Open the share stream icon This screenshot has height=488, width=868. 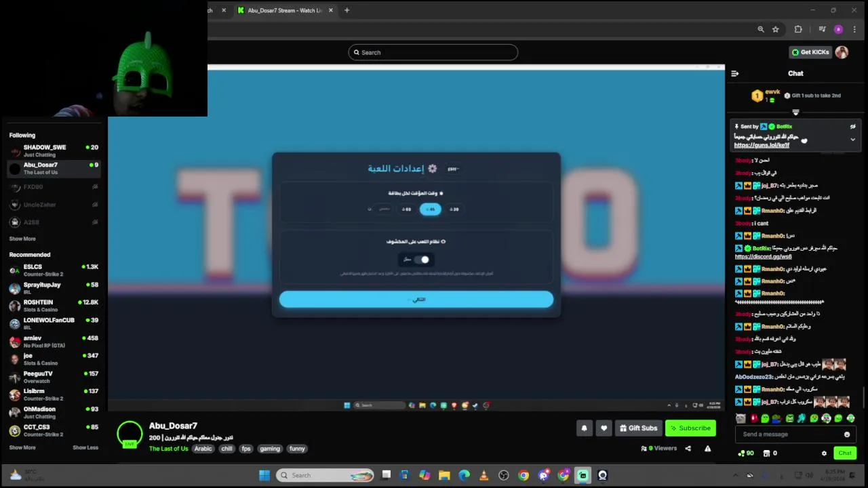(688, 448)
